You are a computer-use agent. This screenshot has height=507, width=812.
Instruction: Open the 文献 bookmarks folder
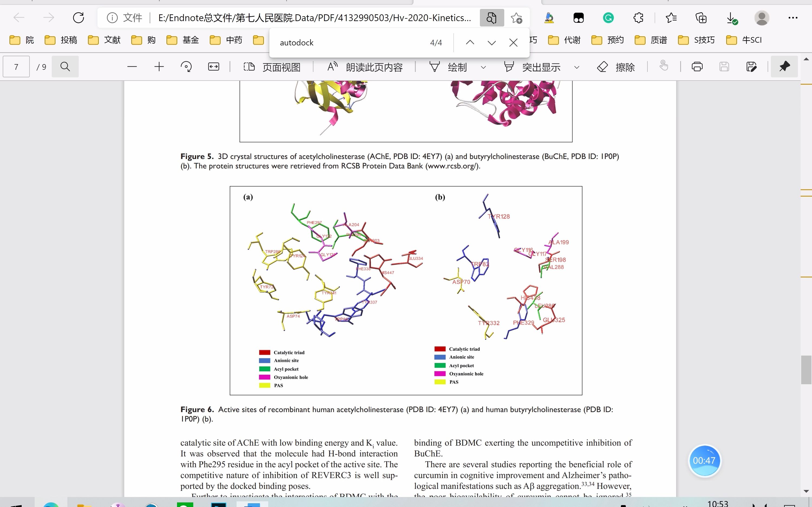[x=104, y=40]
